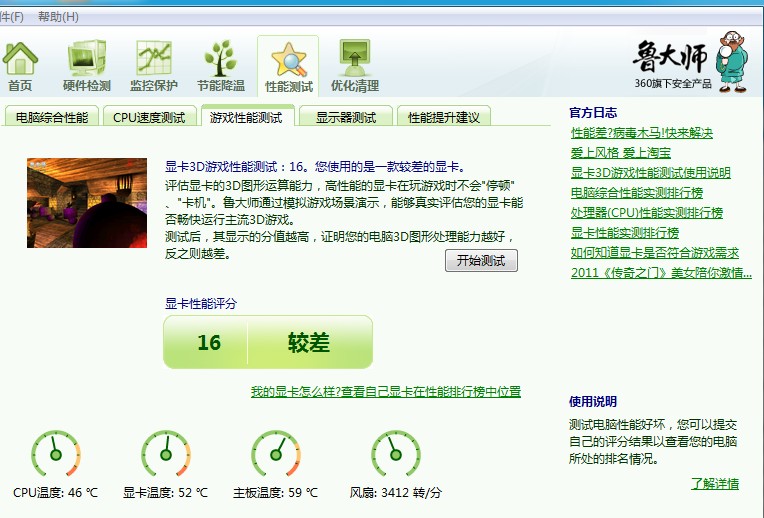
Task: Open the 电脑综合性能实测排行榜 link
Action: pos(637,192)
